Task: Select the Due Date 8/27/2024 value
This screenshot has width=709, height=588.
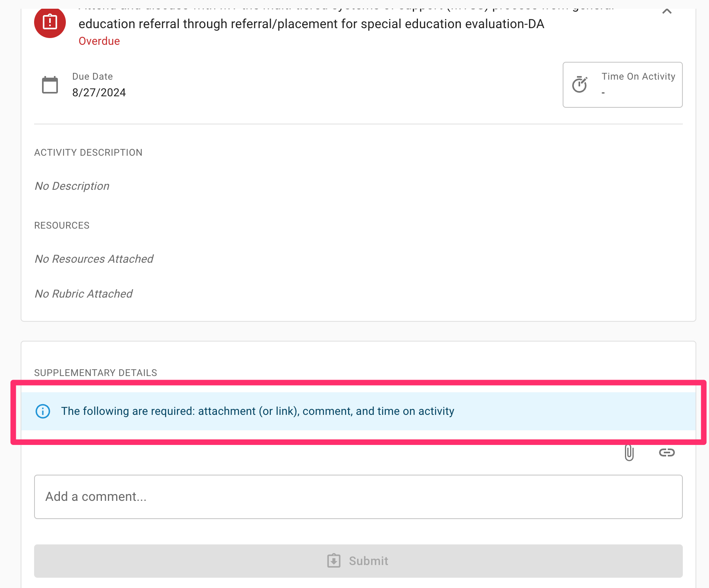Action: click(99, 92)
